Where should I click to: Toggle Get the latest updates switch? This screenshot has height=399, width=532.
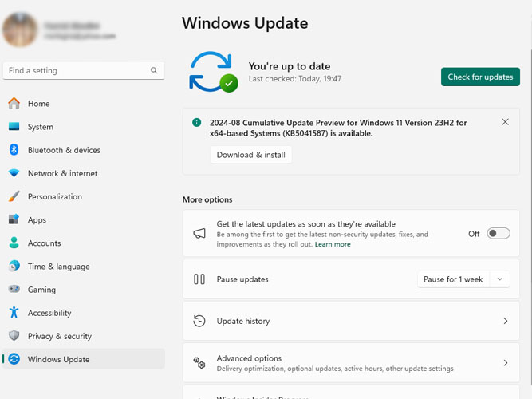point(498,233)
